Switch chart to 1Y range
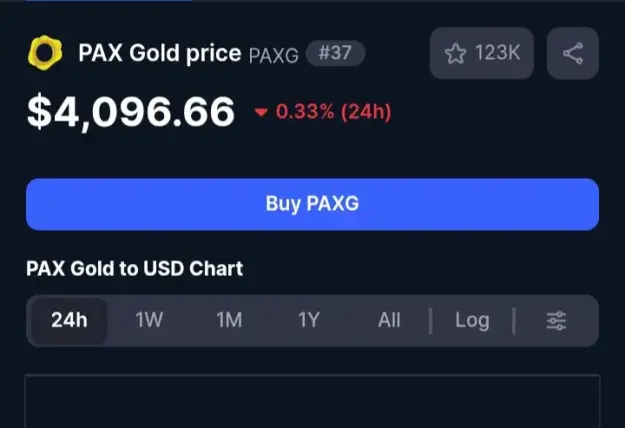 309,320
